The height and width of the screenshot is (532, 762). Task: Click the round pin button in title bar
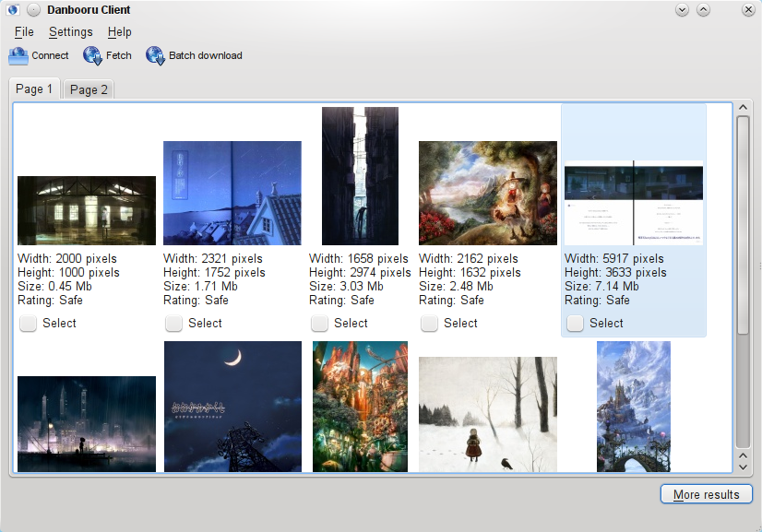point(33,10)
